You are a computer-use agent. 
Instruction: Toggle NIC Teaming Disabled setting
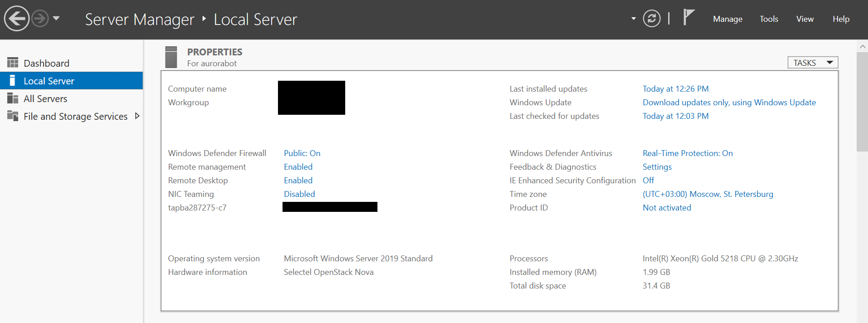click(299, 194)
